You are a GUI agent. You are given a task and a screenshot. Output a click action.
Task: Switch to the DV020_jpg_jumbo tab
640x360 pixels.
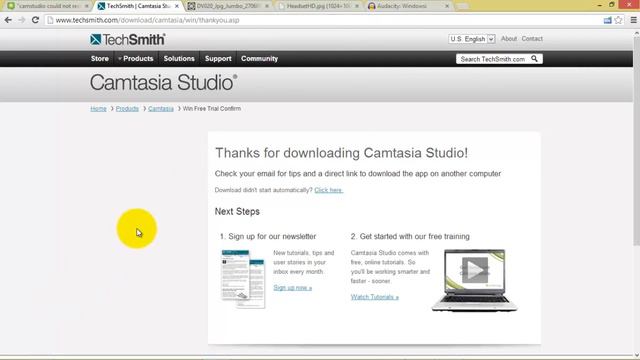tap(228, 6)
